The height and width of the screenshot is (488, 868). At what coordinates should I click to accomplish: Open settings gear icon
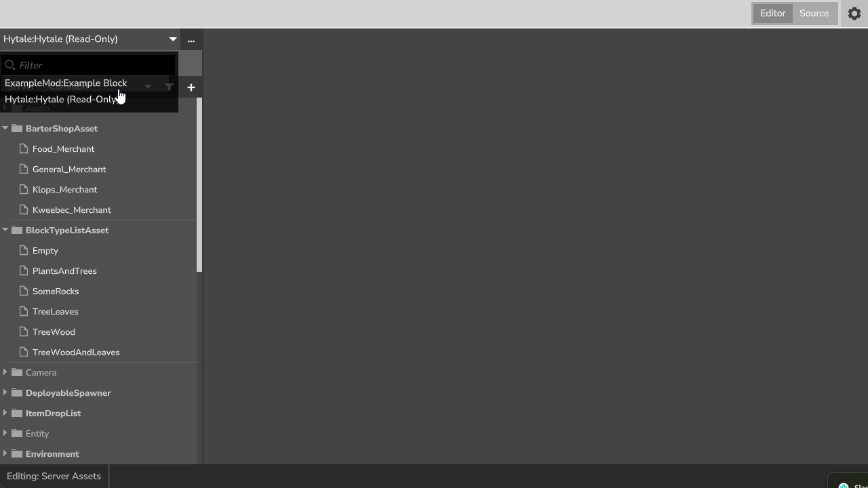[854, 14]
